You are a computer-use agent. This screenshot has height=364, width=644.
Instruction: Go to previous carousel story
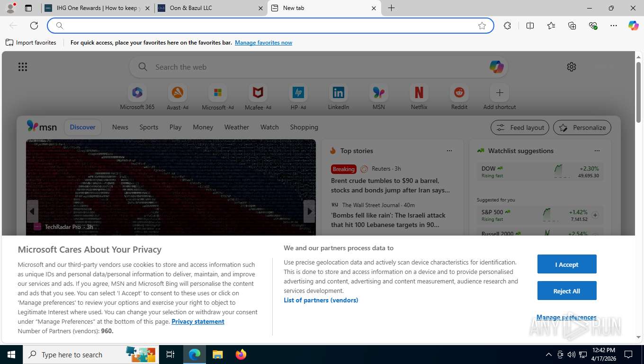(33, 211)
